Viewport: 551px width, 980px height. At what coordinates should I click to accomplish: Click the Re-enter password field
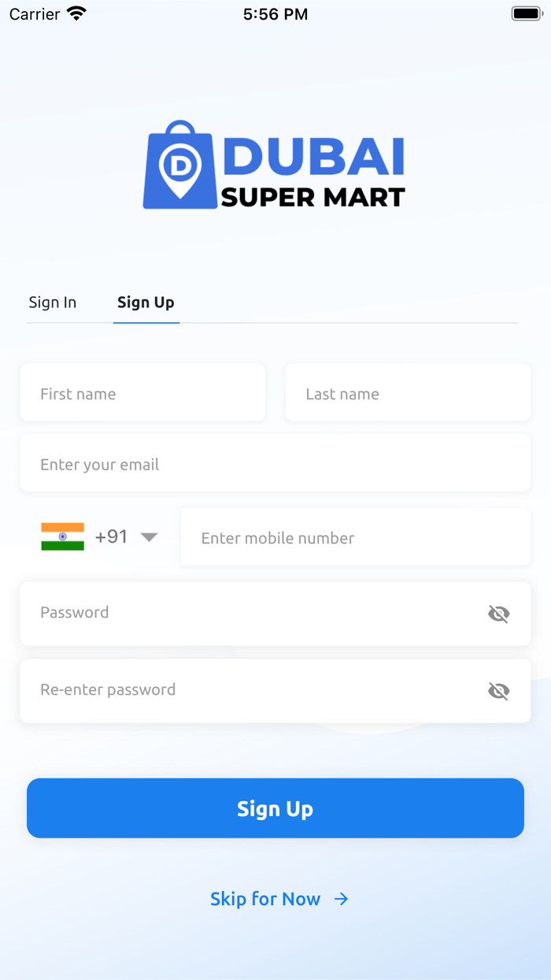[252, 690]
